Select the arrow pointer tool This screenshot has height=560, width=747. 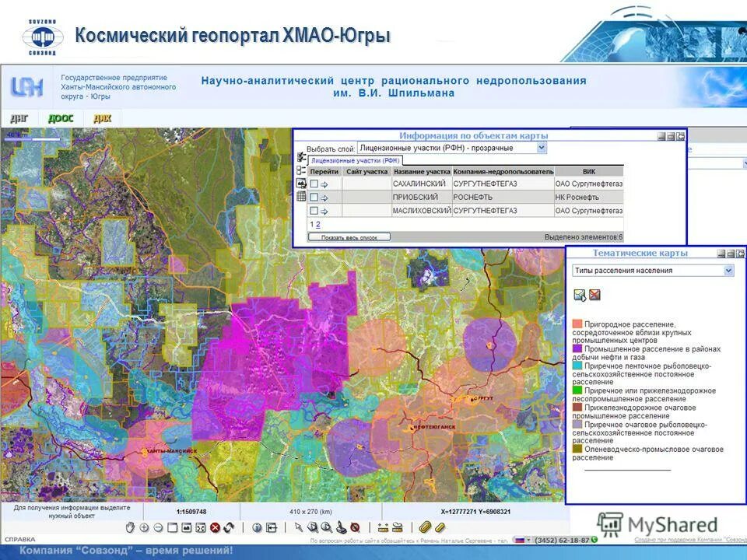[297, 525]
